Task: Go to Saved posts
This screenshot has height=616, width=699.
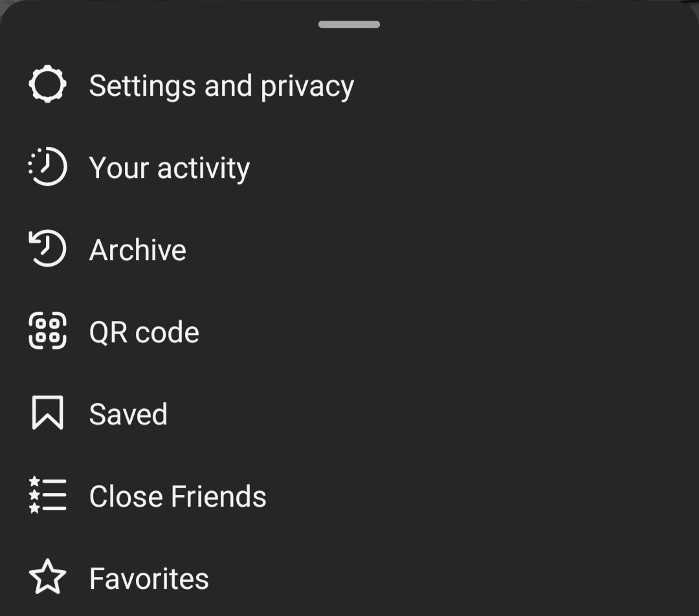Action: (x=128, y=415)
